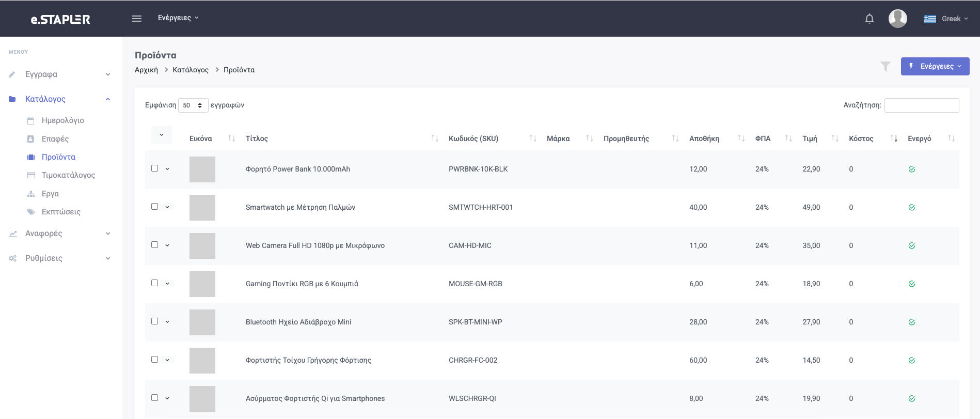Open top bar Ενέργειες dropdown
This screenshot has width=980, height=419.
coord(178,18)
